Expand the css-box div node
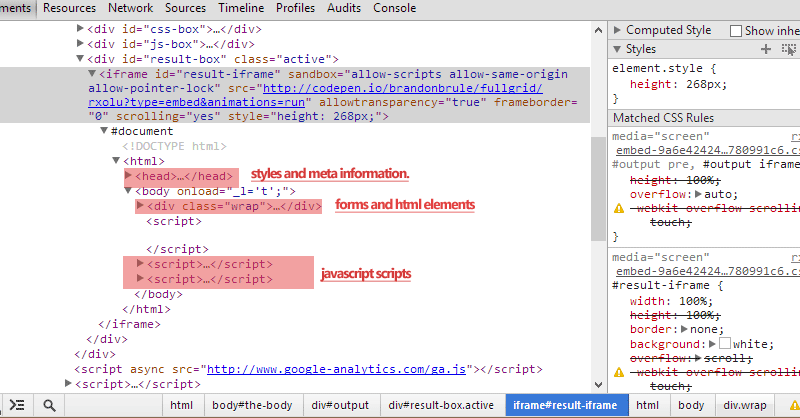This screenshot has width=800, height=418. (x=81, y=28)
